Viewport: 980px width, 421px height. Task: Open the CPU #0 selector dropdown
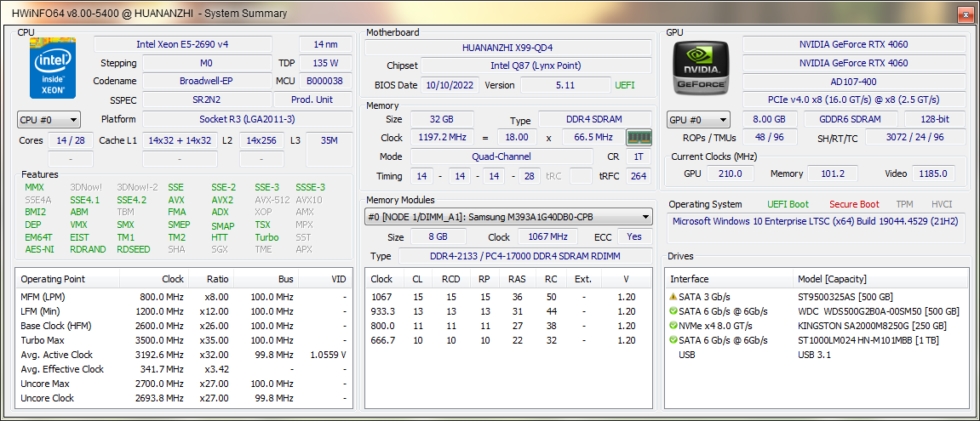49,120
